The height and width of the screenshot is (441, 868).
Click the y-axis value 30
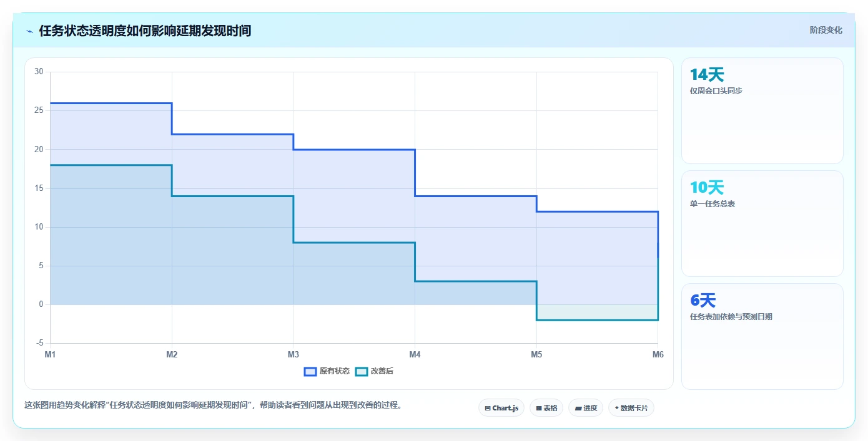pyautogui.click(x=39, y=72)
